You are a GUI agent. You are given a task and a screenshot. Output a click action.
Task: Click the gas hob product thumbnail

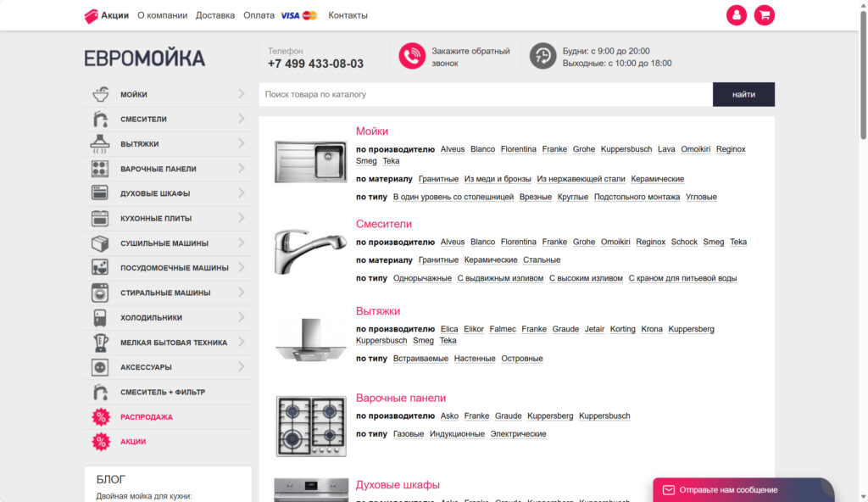click(x=311, y=426)
